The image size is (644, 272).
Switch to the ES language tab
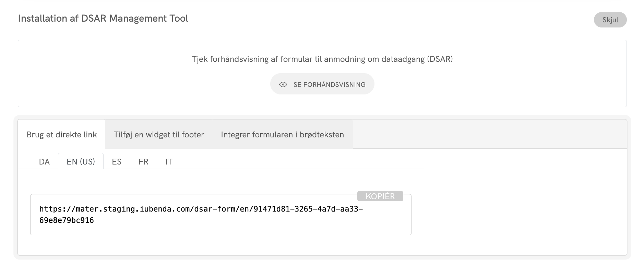[x=117, y=162]
